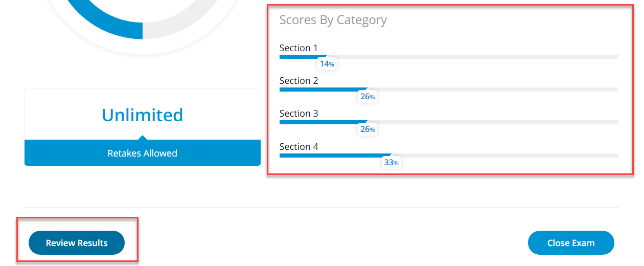Select the Section 2 progress bar

click(x=449, y=90)
